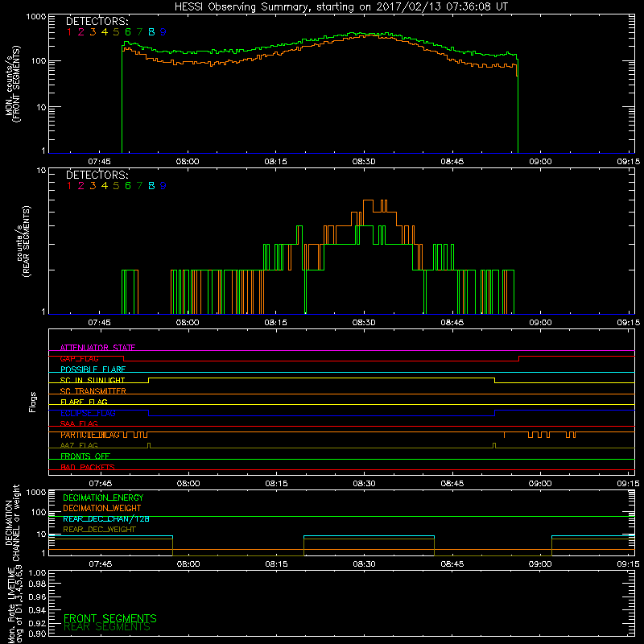Click the SAA_FLAG label
Screen dimensions: 644x644
pos(79,423)
